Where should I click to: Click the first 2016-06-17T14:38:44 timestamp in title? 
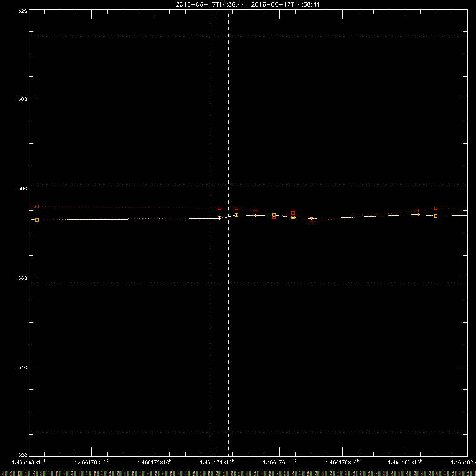[x=211, y=5]
